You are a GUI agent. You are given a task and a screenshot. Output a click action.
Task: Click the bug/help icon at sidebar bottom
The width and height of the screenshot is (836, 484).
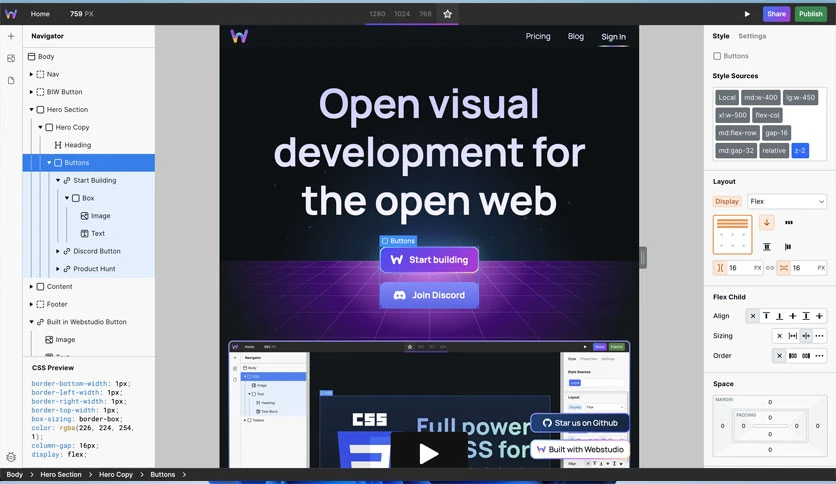(11, 457)
